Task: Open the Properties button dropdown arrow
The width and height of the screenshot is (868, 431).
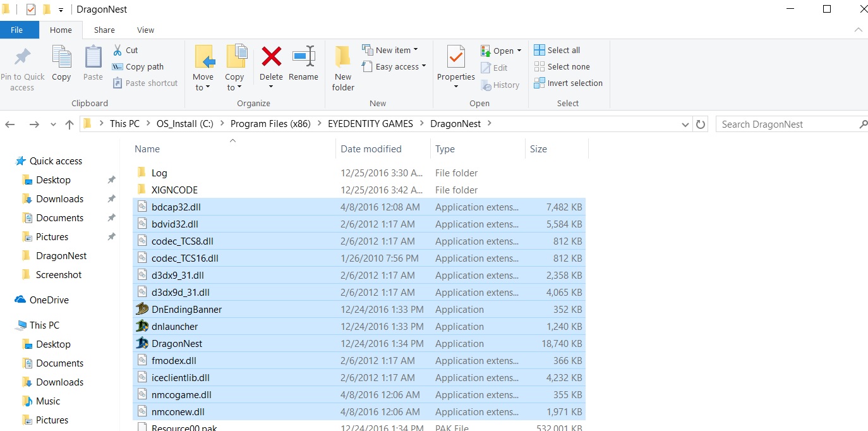Action: coord(455,87)
